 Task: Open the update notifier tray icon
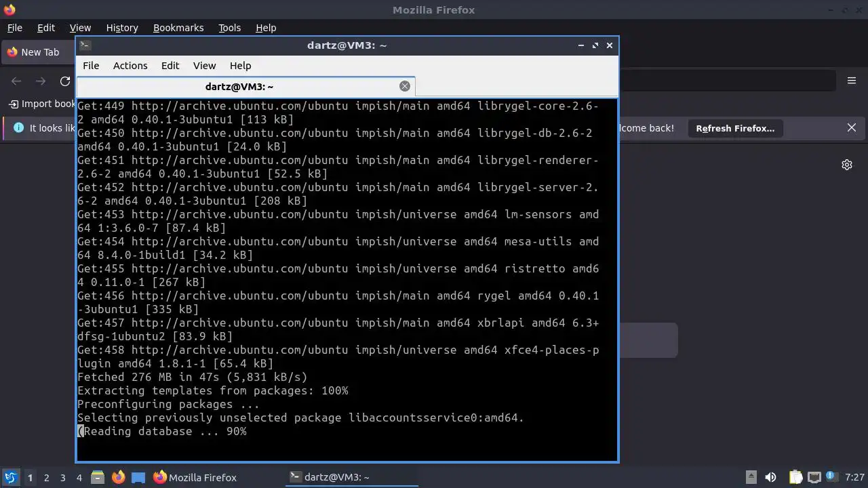[x=831, y=477]
